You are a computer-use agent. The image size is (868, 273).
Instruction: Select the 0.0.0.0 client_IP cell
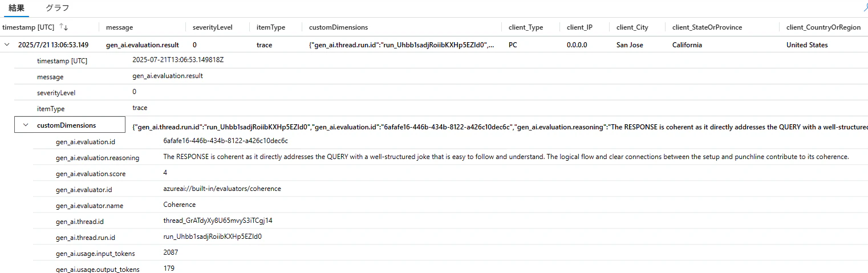[578, 45]
